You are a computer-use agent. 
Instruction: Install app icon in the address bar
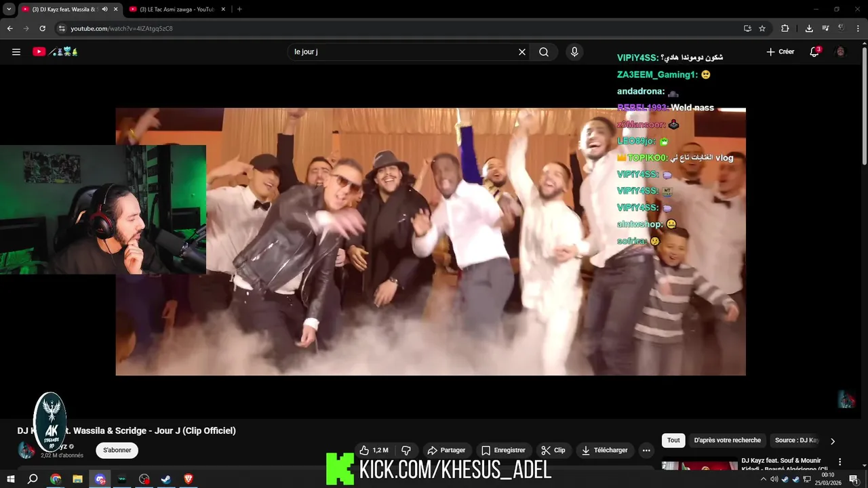click(747, 28)
